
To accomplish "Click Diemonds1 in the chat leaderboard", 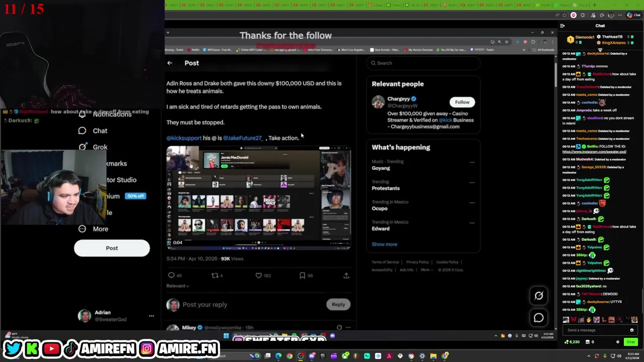I will (585, 37).
